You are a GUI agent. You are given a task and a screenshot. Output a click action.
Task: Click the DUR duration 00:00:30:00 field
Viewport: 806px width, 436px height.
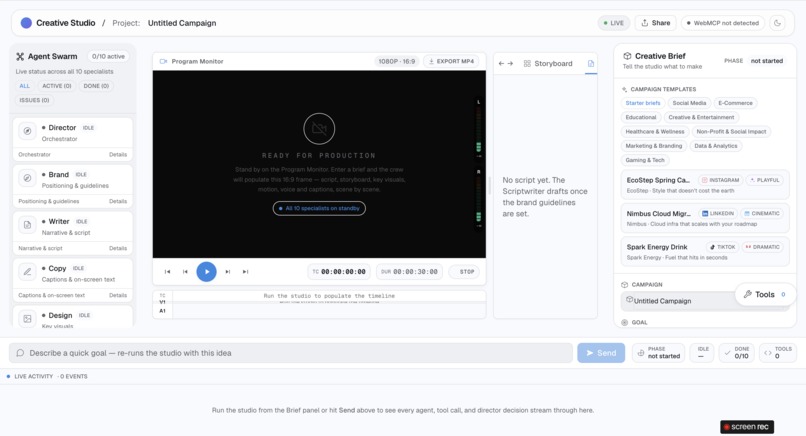pyautogui.click(x=409, y=271)
